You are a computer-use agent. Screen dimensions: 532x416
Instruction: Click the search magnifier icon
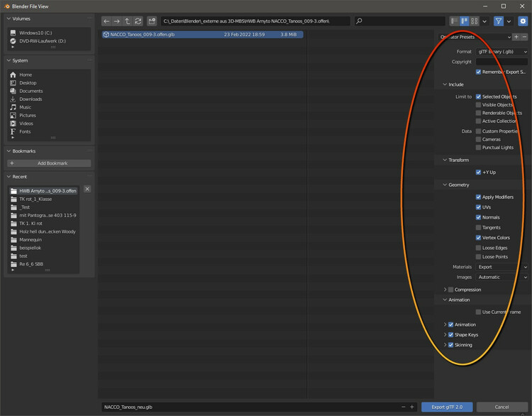(360, 21)
